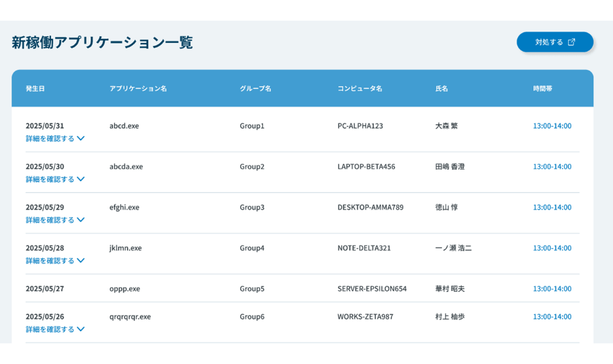Image resolution: width=613 pixels, height=364 pixels.
Task: Click computer name SERVER-EPSILON654
Action: (372, 289)
